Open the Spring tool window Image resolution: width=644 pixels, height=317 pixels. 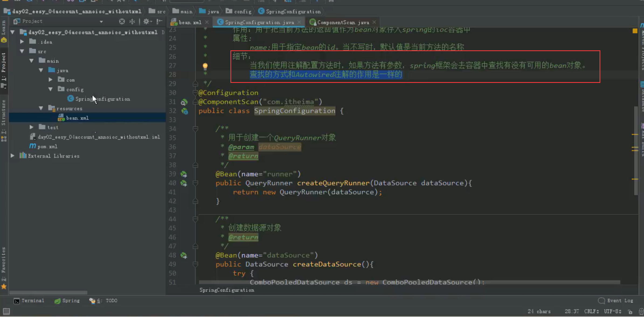click(67, 301)
